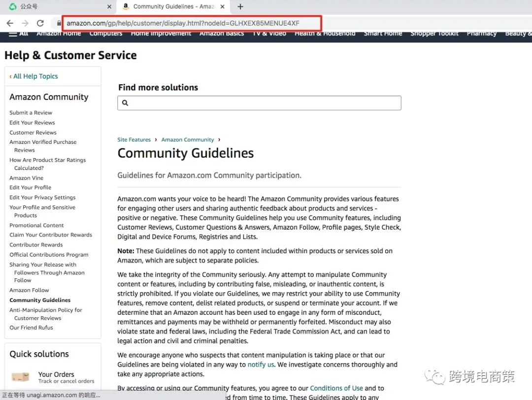Open the standalone Amazon Follow topic

click(x=29, y=290)
